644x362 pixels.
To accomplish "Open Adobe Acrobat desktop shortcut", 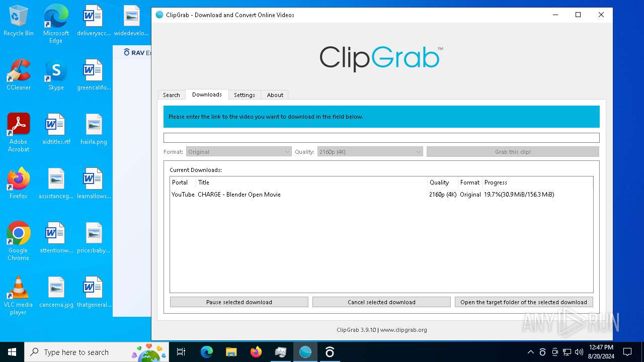I will 19,133.
